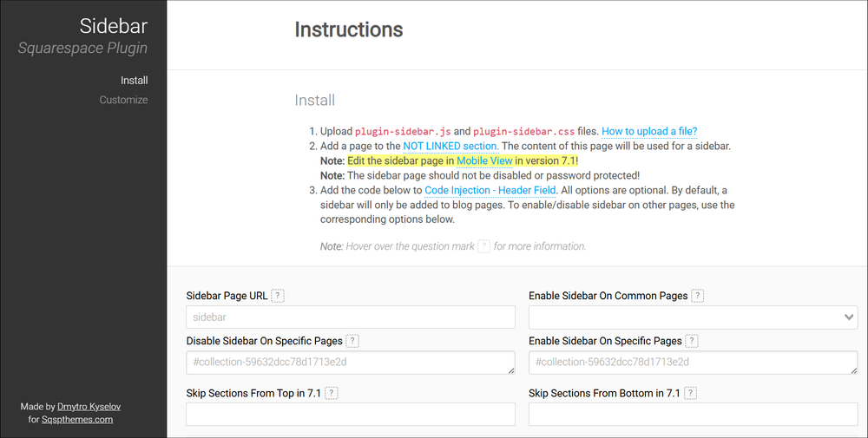This screenshot has height=438, width=868.
Task: Click the dropdown chevron arrow on common pages select
Action: (849, 317)
